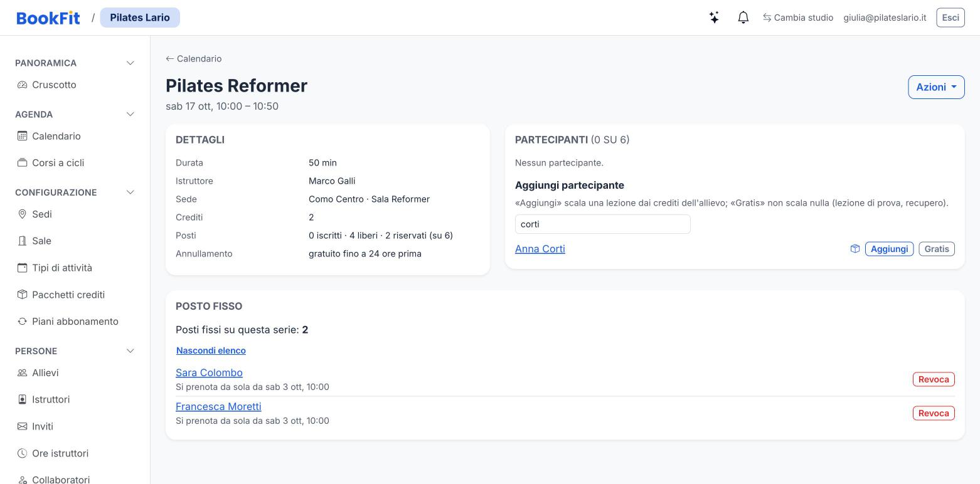Click the Pacchetti crediti box icon
980x484 pixels.
click(22, 295)
